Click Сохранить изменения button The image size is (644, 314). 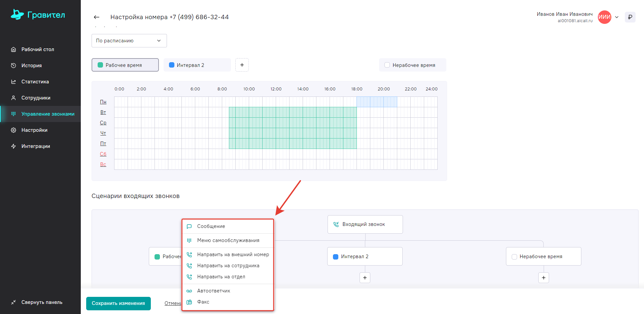click(118, 303)
